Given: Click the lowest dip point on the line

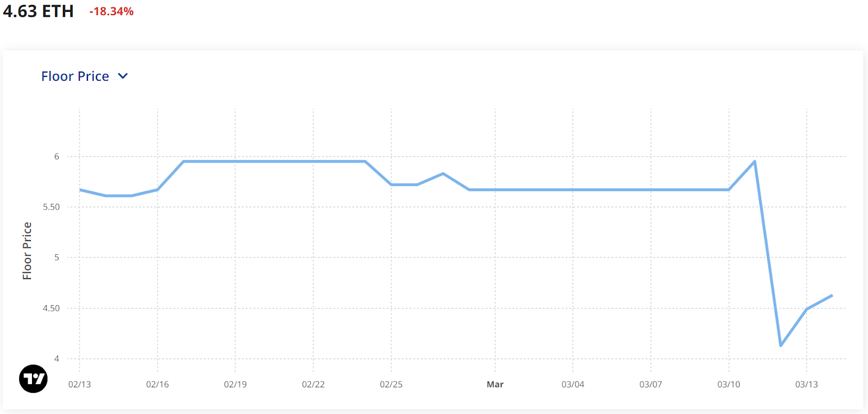Looking at the screenshot, I should pyautogui.click(x=781, y=345).
